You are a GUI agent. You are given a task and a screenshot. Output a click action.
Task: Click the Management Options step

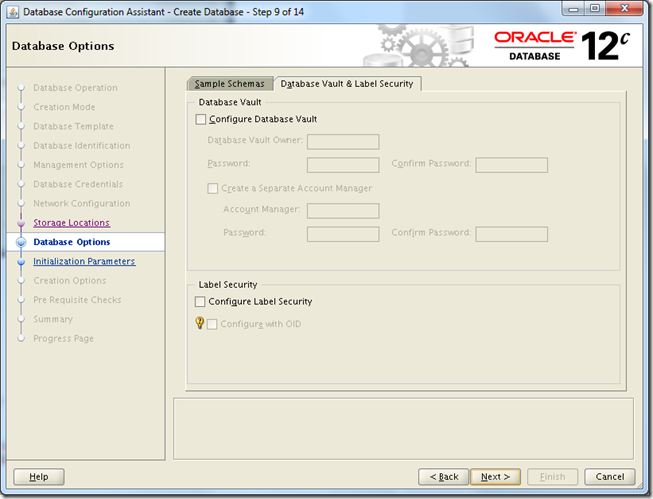(x=78, y=165)
